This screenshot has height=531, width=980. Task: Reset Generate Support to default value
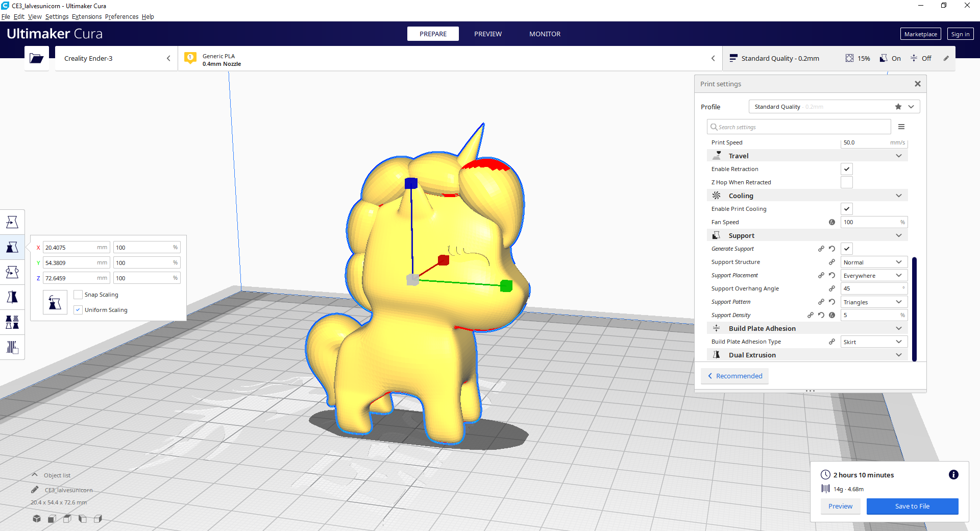pos(832,249)
